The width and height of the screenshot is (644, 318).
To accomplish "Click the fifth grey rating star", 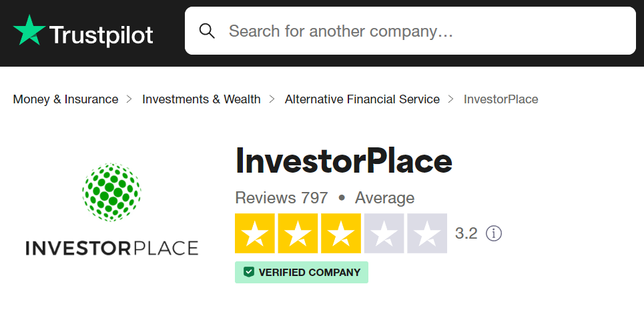I will point(427,233).
